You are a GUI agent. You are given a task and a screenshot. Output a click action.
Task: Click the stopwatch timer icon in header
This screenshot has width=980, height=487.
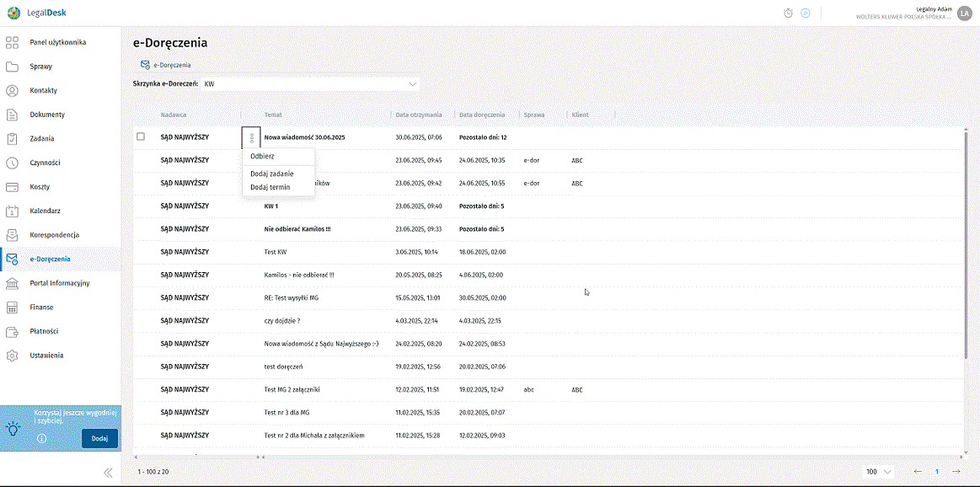(x=789, y=13)
